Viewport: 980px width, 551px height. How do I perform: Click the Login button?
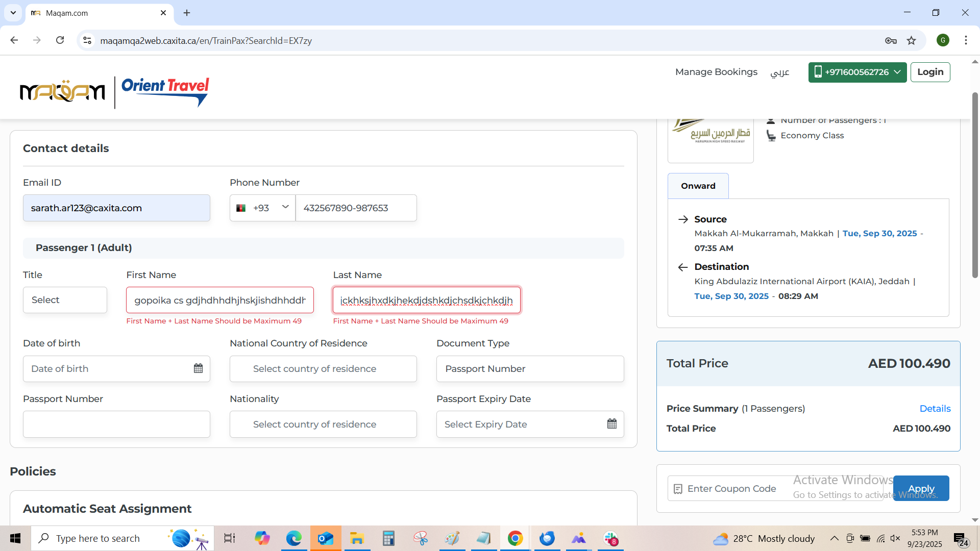point(930,72)
